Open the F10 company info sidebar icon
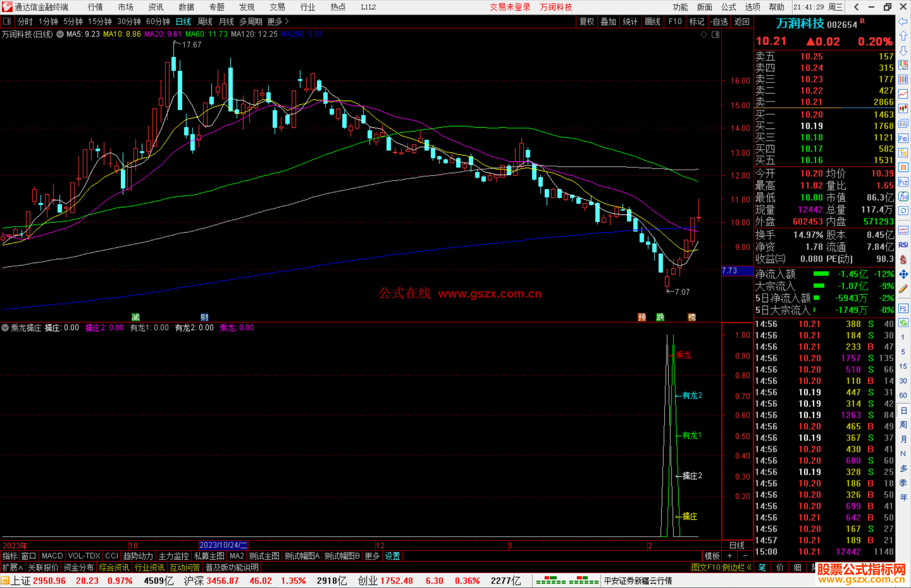The width and height of the screenshot is (911, 588). pyautogui.click(x=903, y=139)
